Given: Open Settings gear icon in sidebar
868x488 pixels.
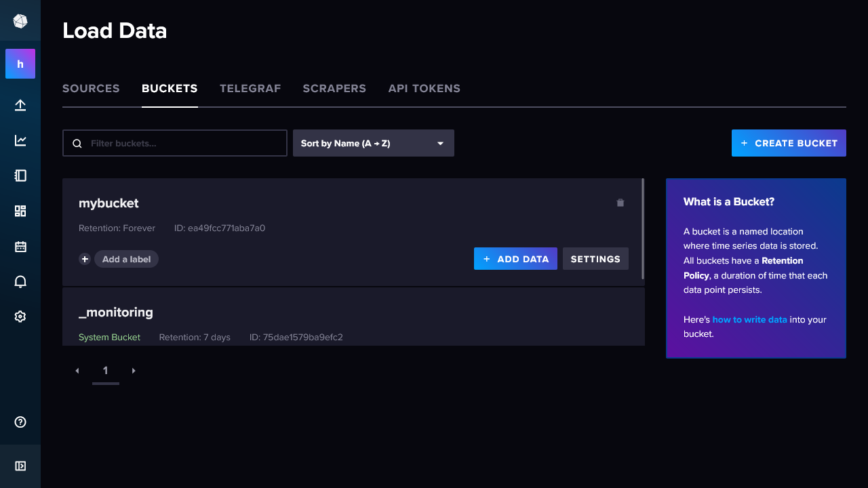Looking at the screenshot, I should click(x=20, y=317).
